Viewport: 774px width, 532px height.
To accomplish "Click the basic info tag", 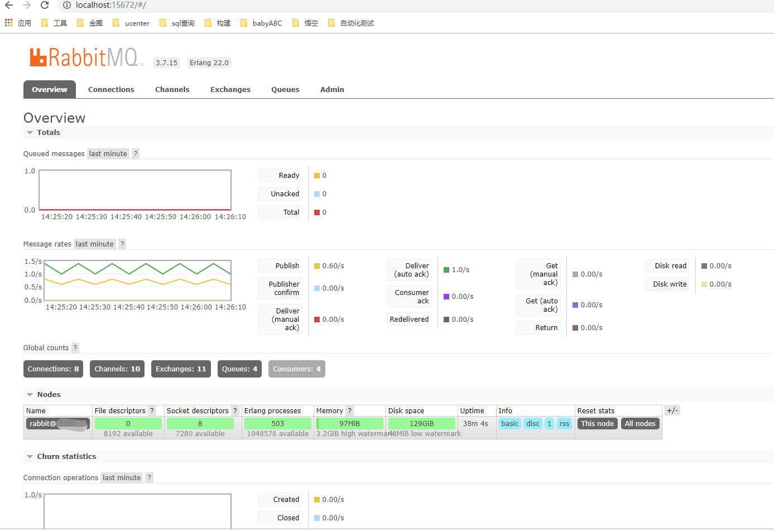I will pyautogui.click(x=510, y=424).
